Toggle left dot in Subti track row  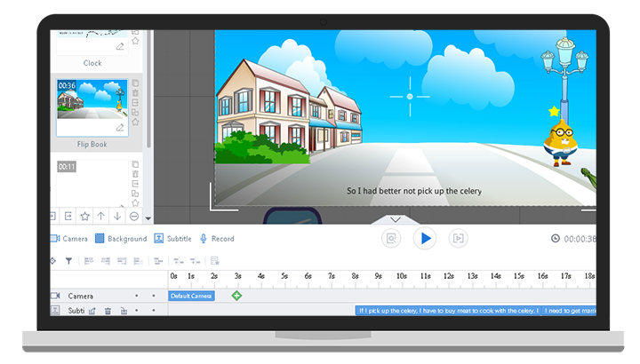[136, 311]
